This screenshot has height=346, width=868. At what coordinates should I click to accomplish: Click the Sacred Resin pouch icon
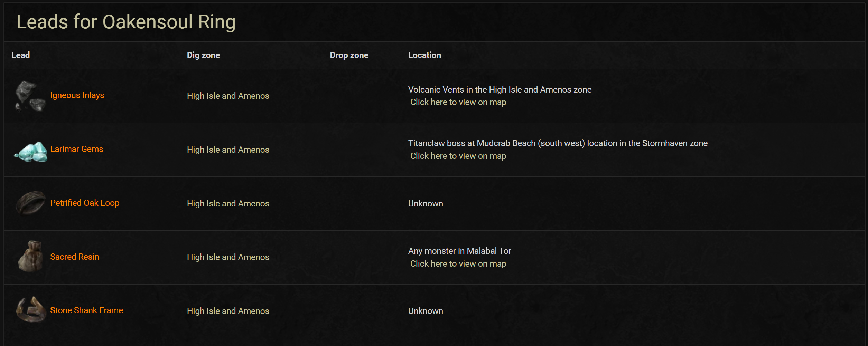click(30, 256)
